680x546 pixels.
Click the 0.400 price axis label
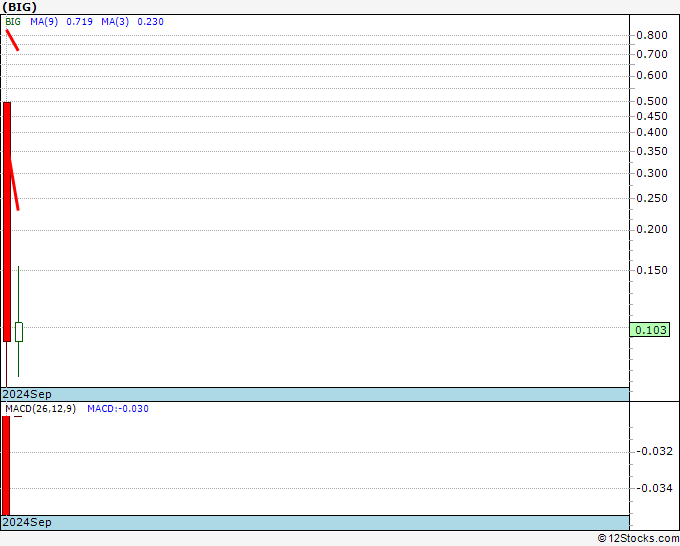coord(652,132)
